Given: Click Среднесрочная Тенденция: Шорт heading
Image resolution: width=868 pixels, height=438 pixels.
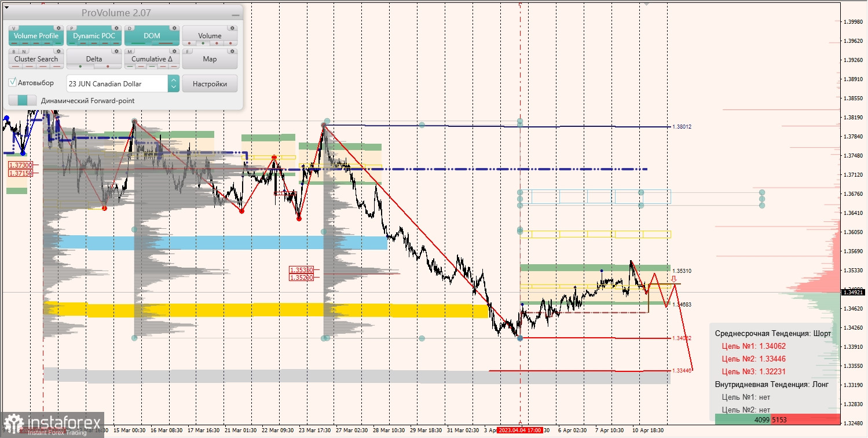Looking at the screenshot, I should pyautogui.click(x=773, y=333).
